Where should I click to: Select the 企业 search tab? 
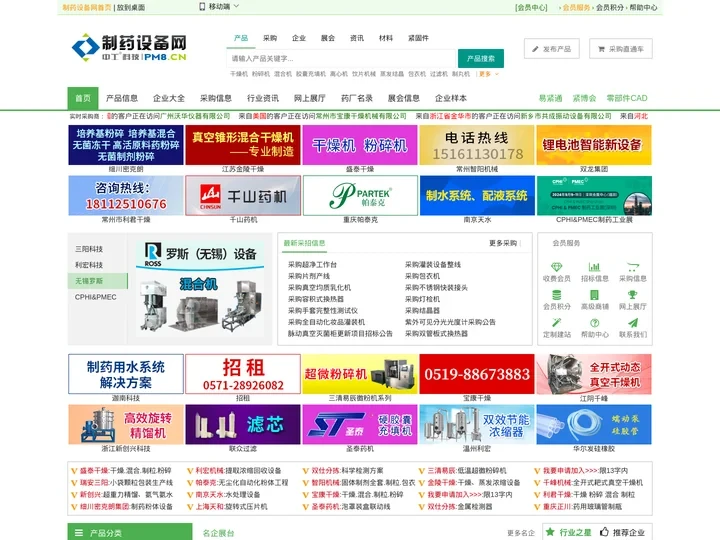(299, 38)
